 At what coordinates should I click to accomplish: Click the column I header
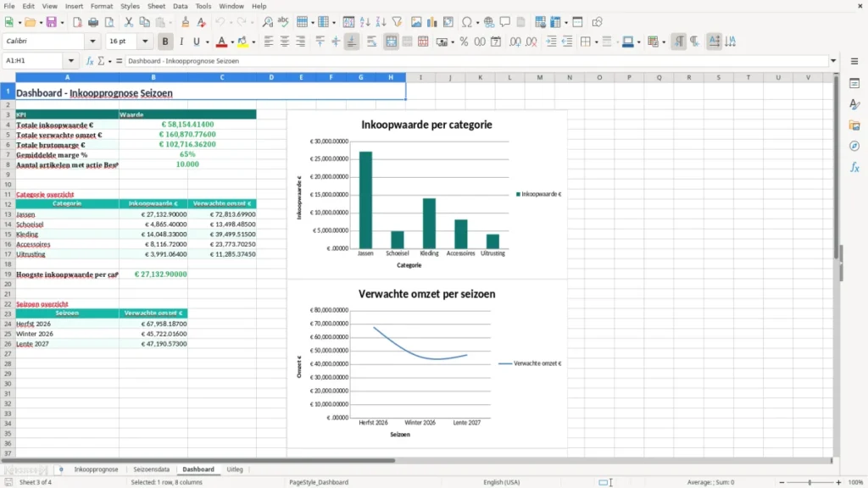[420, 77]
